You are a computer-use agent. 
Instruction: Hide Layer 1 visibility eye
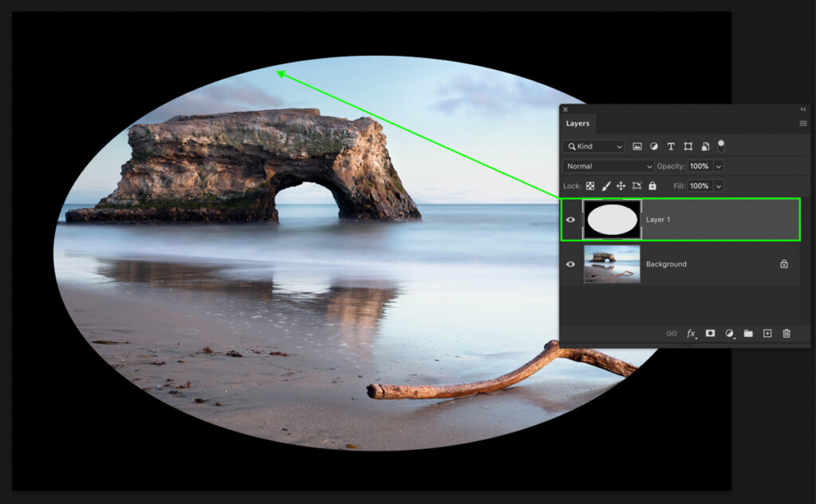pyautogui.click(x=571, y=220)
